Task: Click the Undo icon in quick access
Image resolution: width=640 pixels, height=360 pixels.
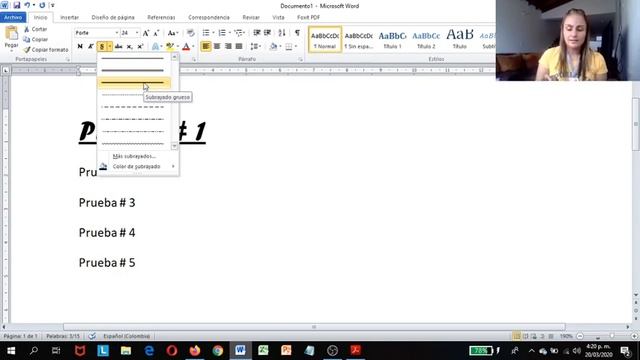Action: [x=27, y=5]
